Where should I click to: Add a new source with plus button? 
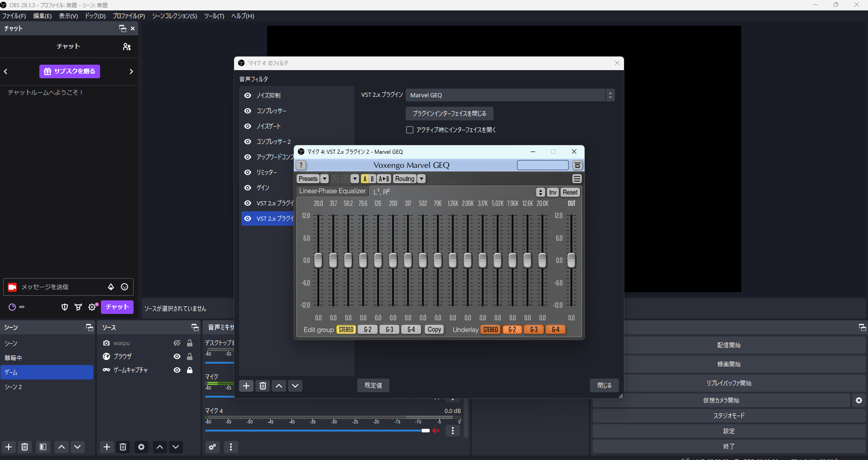[x=107, y=447]
